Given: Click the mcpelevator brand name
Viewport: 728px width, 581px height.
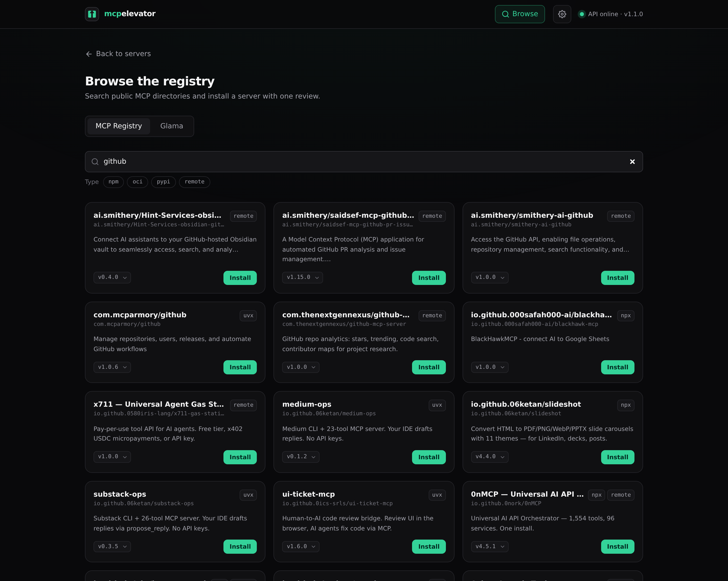Looking at the screenshot, I should tap(130, 14).
